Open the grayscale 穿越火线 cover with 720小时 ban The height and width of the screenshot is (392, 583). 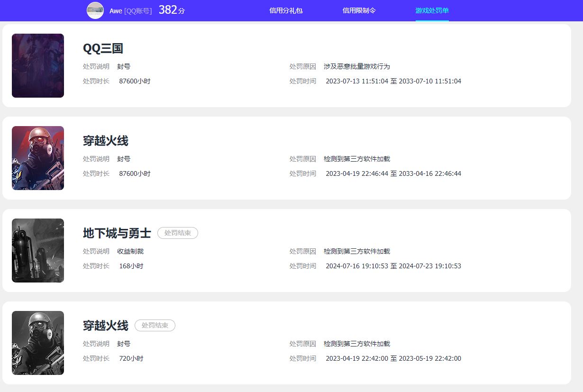point(38,343)
